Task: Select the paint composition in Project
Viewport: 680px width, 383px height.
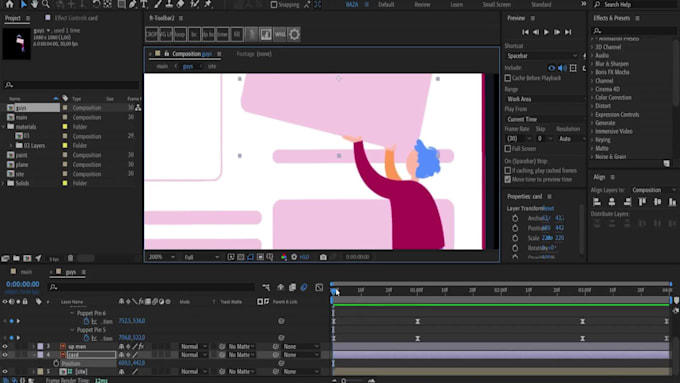Action: coord(21,155)
